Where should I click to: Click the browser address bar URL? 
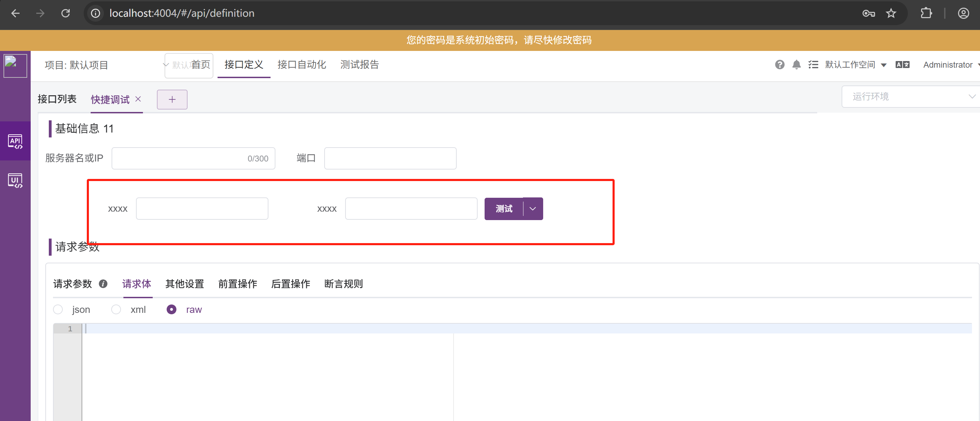pos(182,13)
